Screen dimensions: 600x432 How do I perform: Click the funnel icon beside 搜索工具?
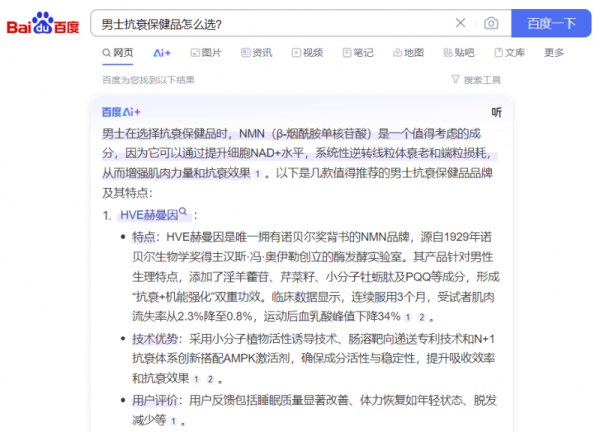[x=455, y=79]
